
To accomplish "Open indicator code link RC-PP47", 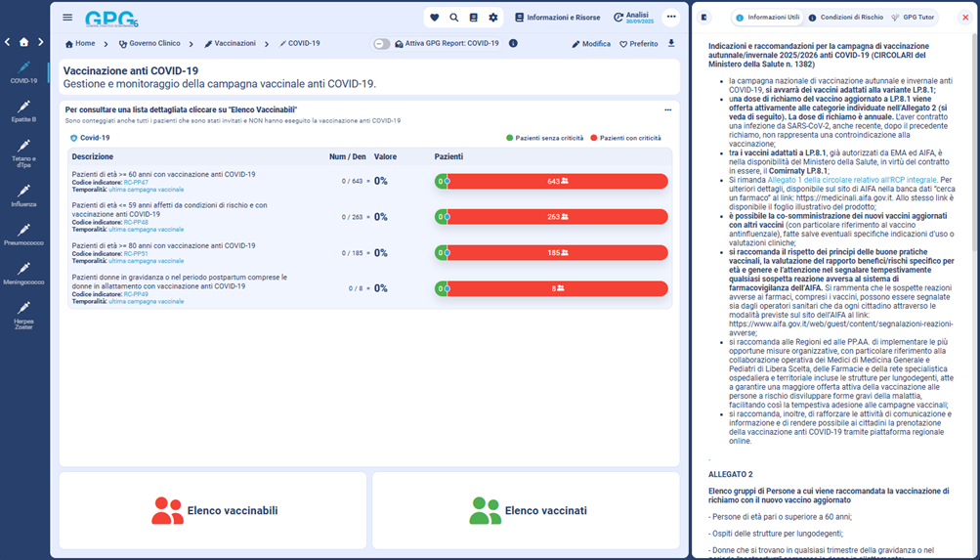I will click(136, 182).
